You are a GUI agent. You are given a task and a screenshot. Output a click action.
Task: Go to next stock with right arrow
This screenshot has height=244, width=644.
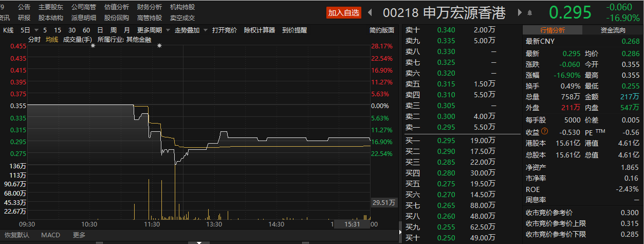[x=520, y=12]
